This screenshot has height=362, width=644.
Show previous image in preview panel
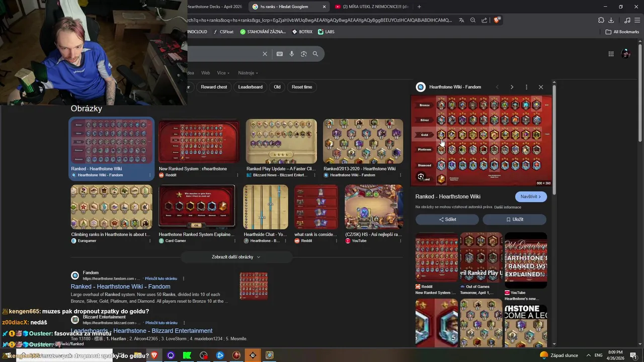(497, 87)
